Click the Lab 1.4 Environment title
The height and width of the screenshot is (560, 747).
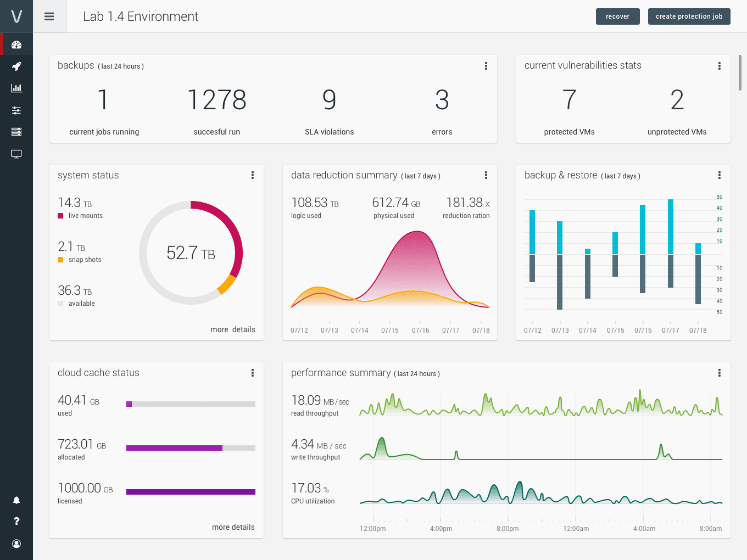click(141, 16)
